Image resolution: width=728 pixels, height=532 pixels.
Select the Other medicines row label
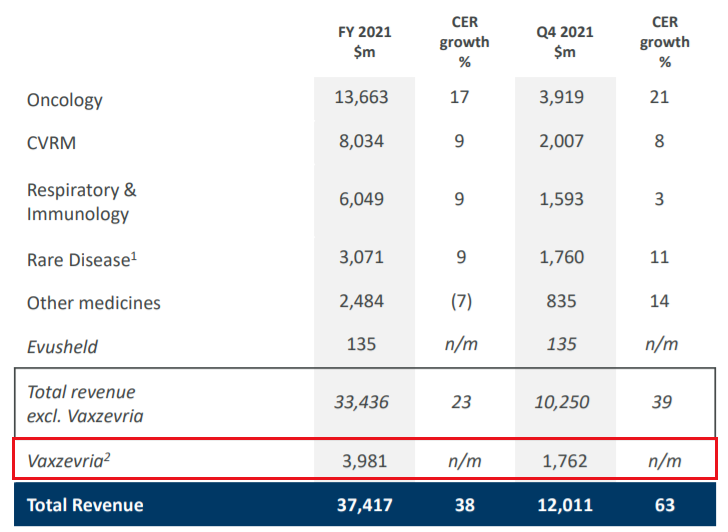[x=94, y=303]
